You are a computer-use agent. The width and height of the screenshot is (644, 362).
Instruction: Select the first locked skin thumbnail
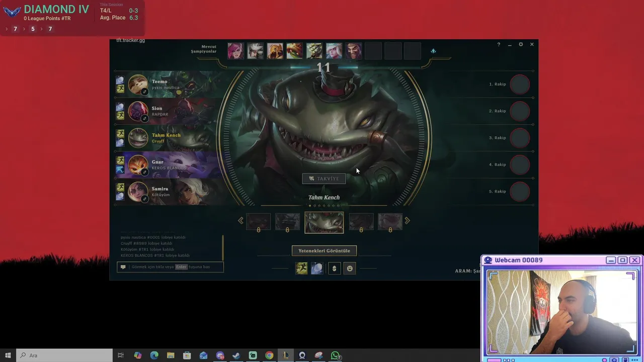pos(258,222)
